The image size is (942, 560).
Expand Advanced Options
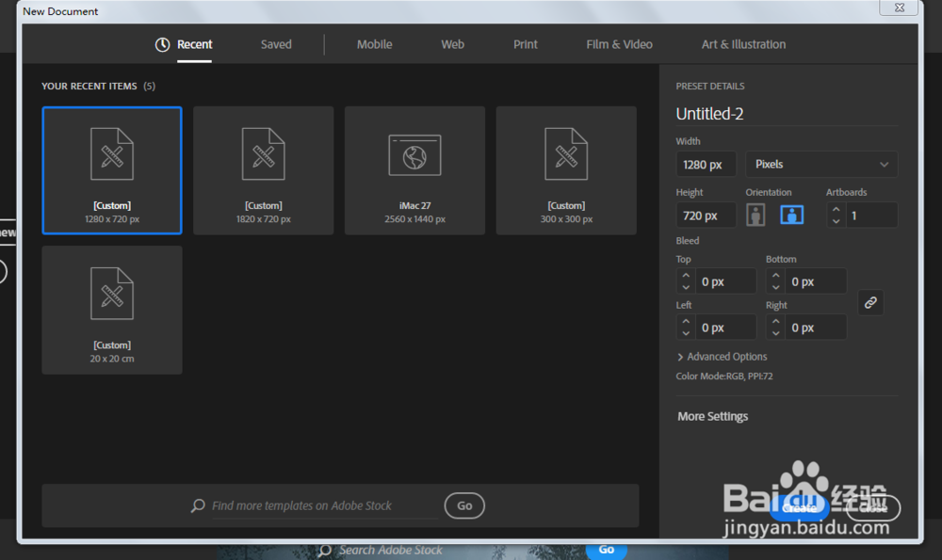tap(723, 357)
